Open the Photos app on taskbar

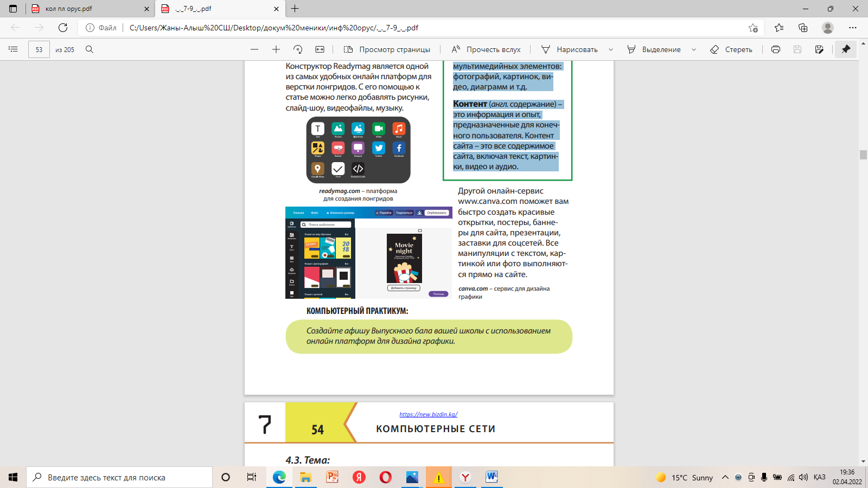coord(412,477)
